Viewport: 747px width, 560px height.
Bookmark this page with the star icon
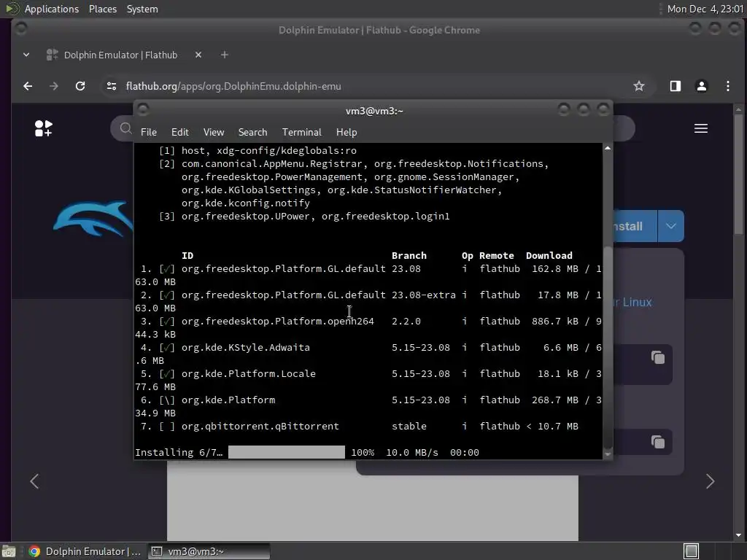click(638, 86)
